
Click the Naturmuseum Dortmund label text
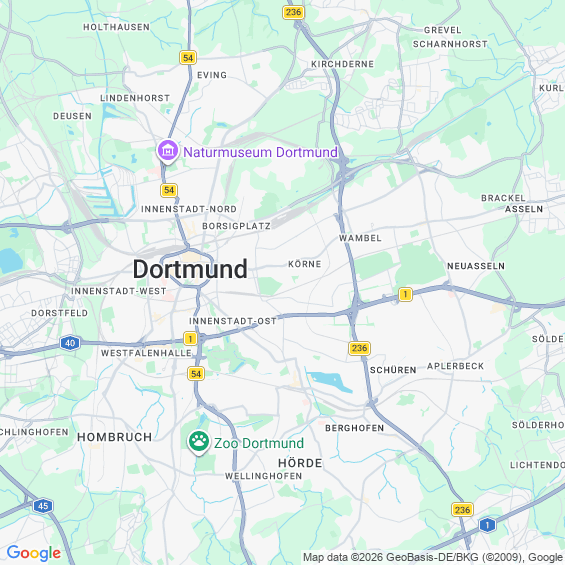pos(261,152)
